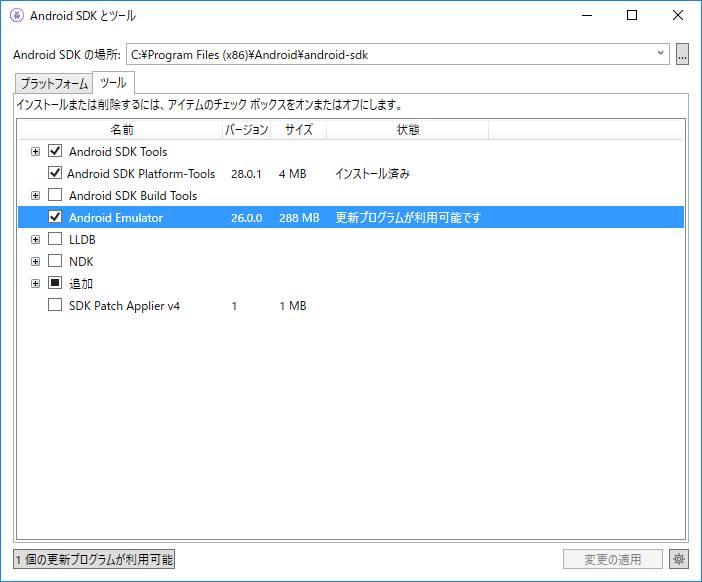Click the 更新プログラムが利用可能です status text

click(408, 218)
